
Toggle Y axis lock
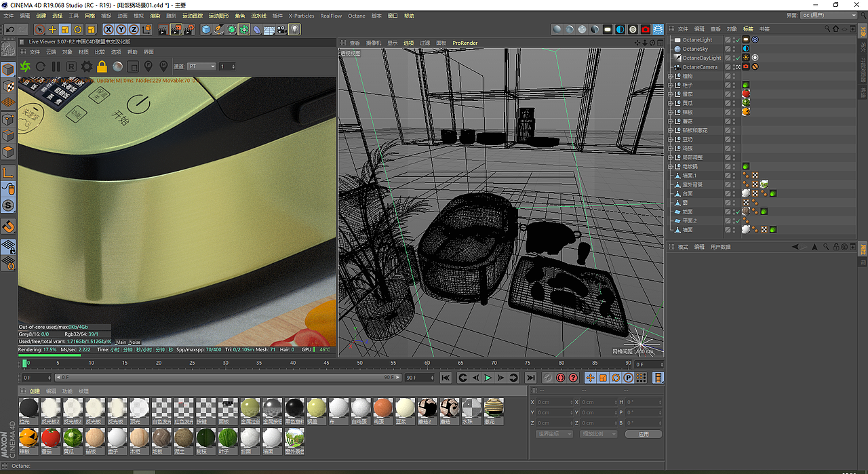(x=121, y=29)
